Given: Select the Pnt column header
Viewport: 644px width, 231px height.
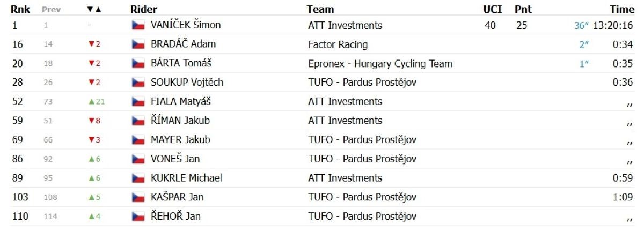Looking at the screenshot, I should (x=523, y=9).
